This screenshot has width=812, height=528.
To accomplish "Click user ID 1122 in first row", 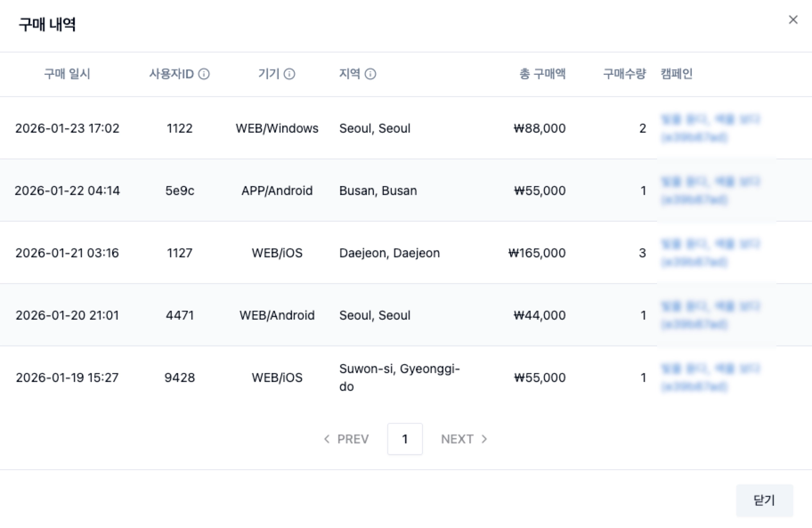I will pyautogui.click(x=179, y=128).
